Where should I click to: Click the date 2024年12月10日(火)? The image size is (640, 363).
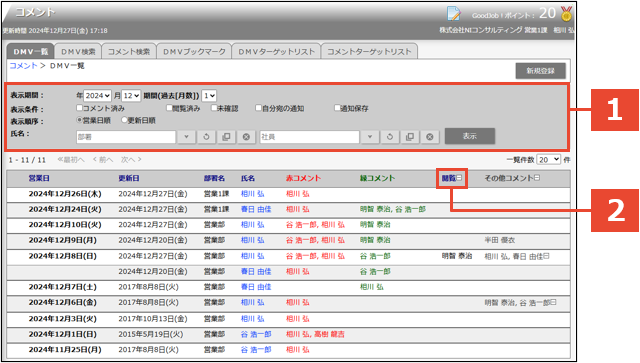pos(65,225)
